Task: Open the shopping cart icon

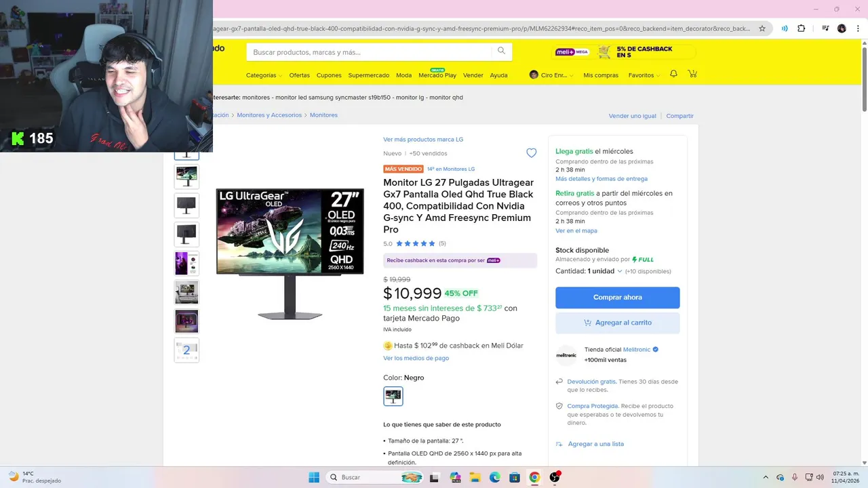Action: 692,74
